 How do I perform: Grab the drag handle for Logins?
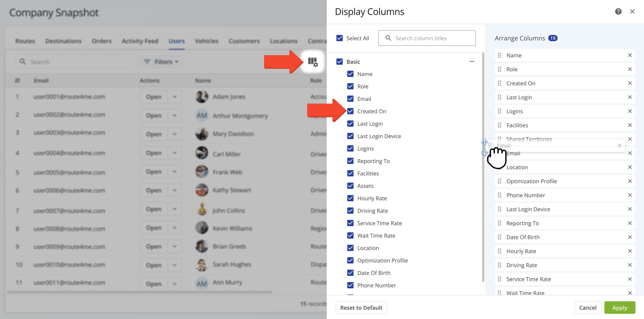click(500, 111)
